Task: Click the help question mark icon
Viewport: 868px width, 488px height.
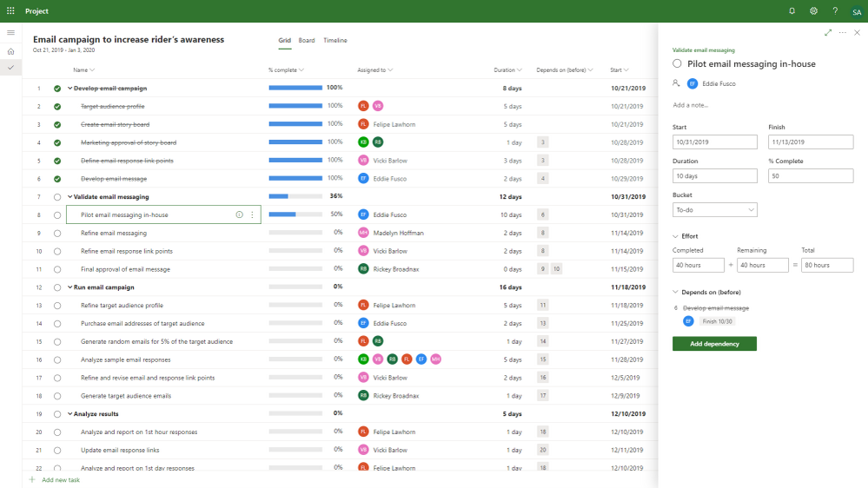Action: [835, 11]
